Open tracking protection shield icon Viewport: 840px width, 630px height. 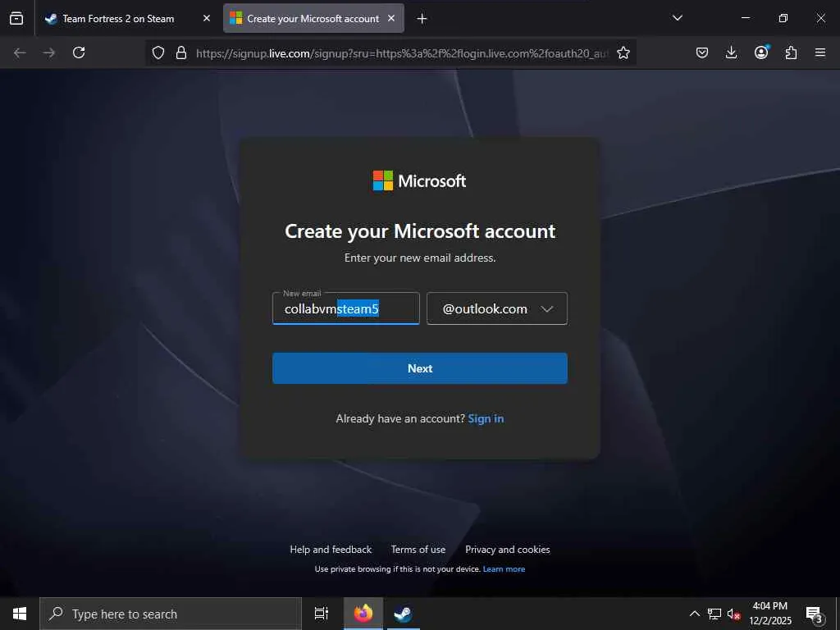[158, 52]
